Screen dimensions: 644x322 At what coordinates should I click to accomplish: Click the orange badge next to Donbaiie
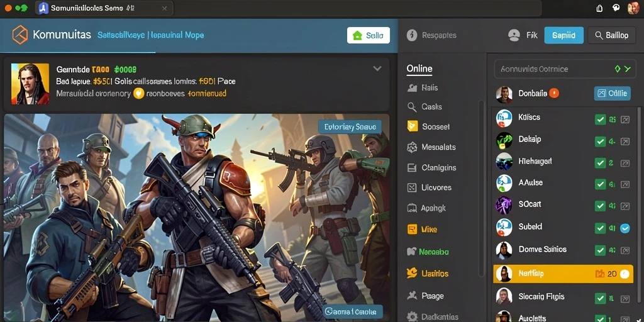click(553, 93)
